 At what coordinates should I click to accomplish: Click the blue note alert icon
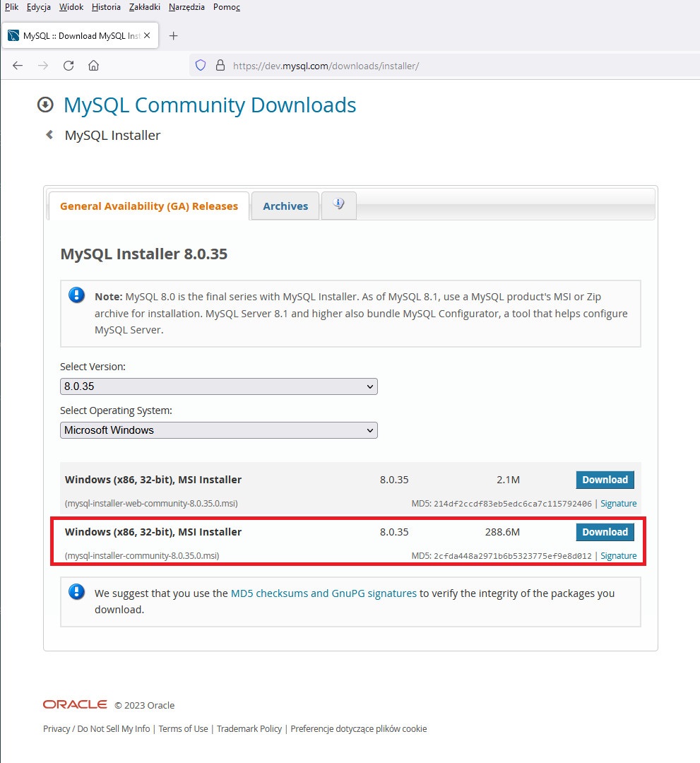click(77, 295)
